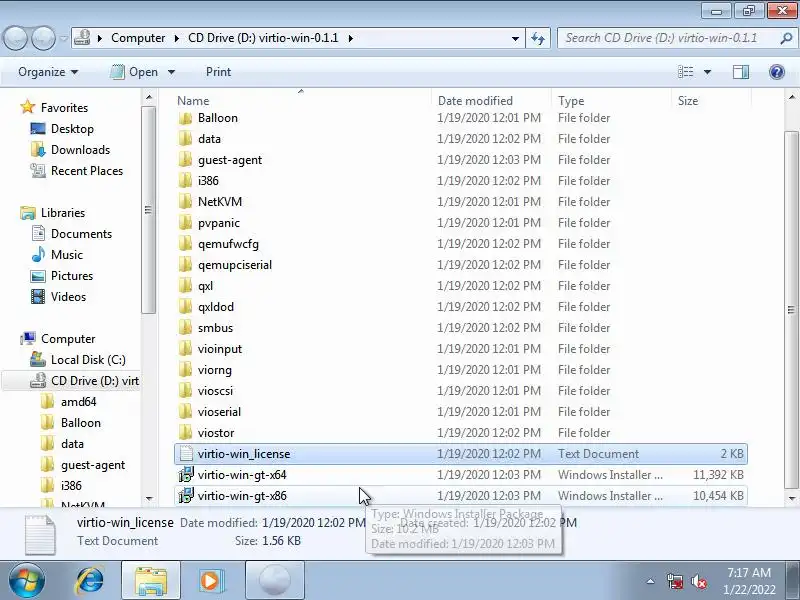800x600 pixels.
Task: Change view using the view icon
Action: (x=685, y=72)
